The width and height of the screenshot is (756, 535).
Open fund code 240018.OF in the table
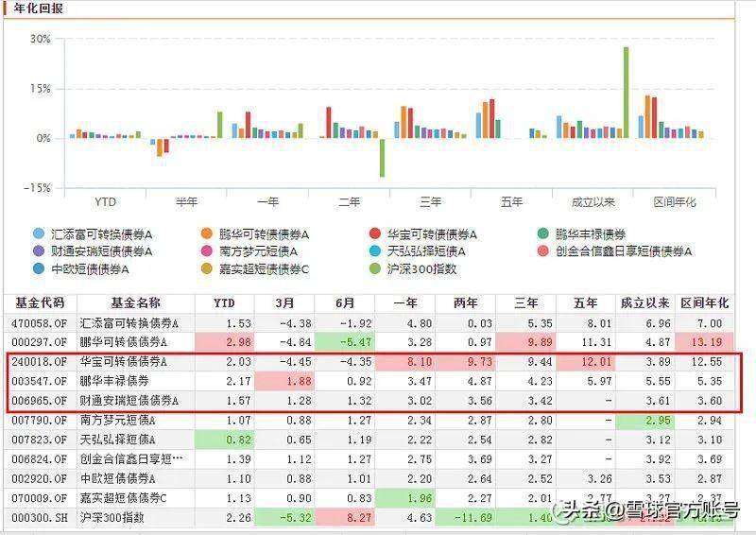click(x=40, y=362)
